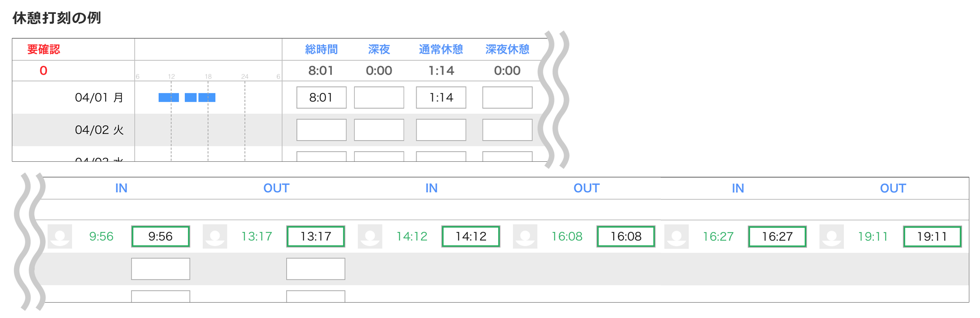Click the 1:14 normal break field for 04/01
The image size is (980, 318).
click(441, 97)
